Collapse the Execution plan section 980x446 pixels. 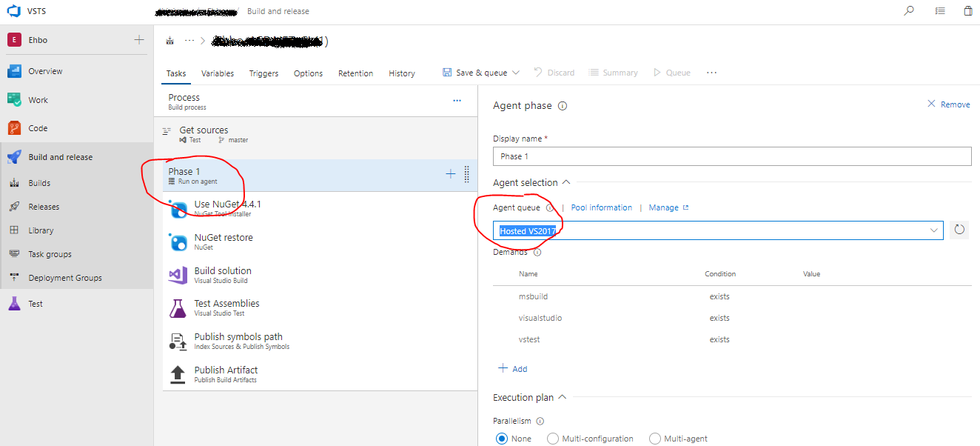[x=562, y=397]
